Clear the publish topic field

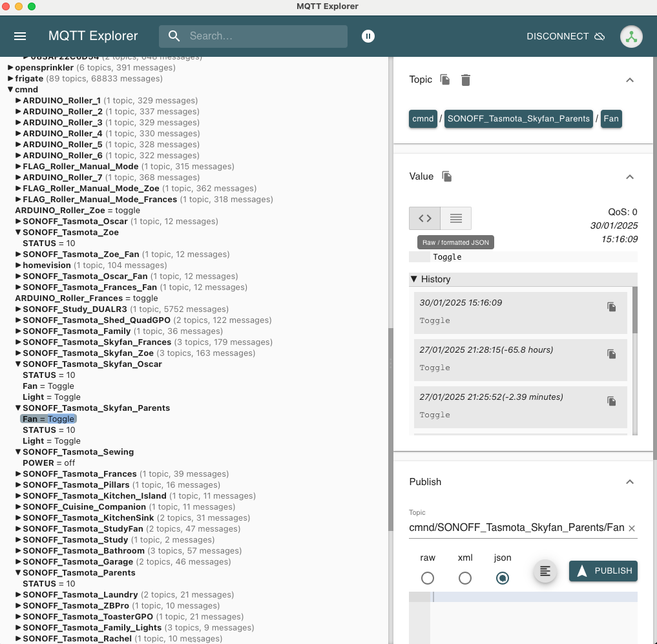tap(632, 528)
